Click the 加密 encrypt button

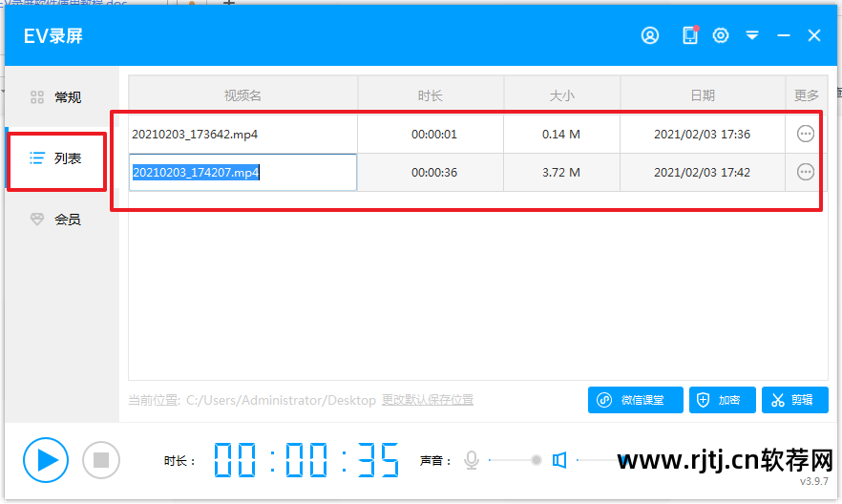(723, 400)
